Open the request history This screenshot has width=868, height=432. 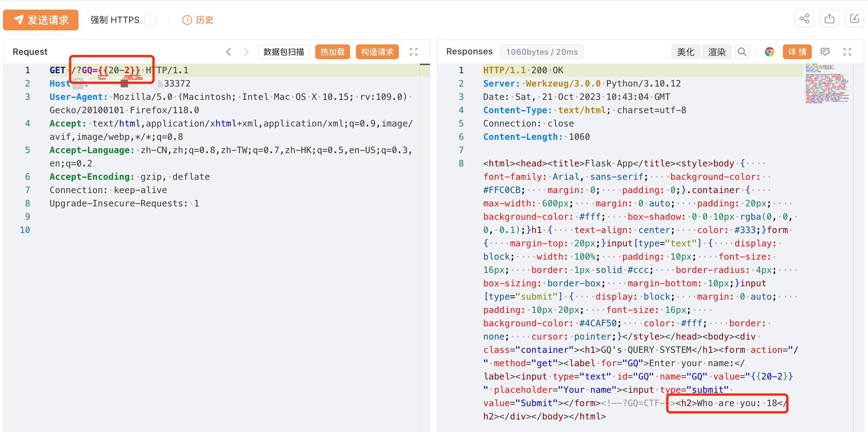[198, 20]
